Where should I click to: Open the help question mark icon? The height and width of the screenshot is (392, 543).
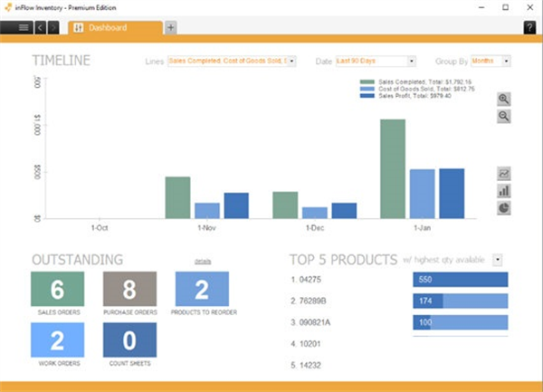coord(529,27)
